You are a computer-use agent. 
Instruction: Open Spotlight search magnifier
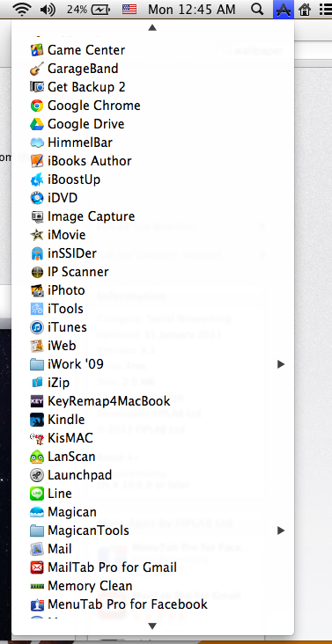click(257, 9)
